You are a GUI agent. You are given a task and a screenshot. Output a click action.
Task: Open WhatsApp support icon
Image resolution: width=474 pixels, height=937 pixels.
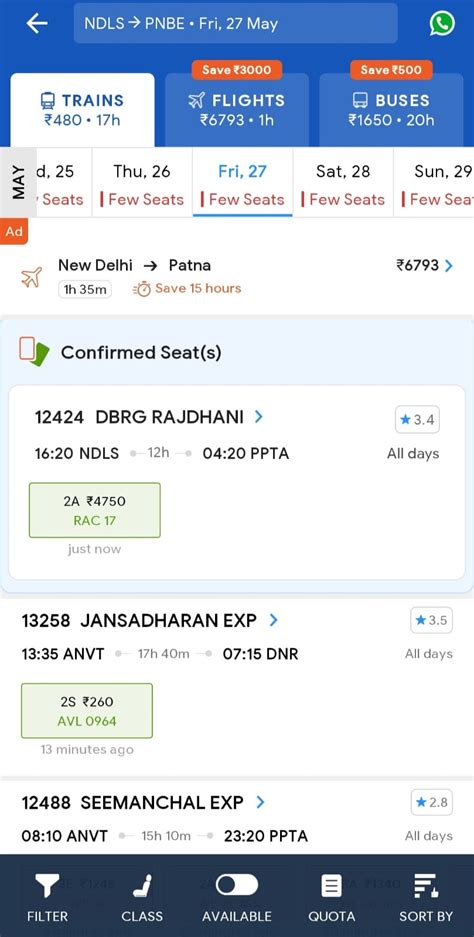(x=442, y=24)
